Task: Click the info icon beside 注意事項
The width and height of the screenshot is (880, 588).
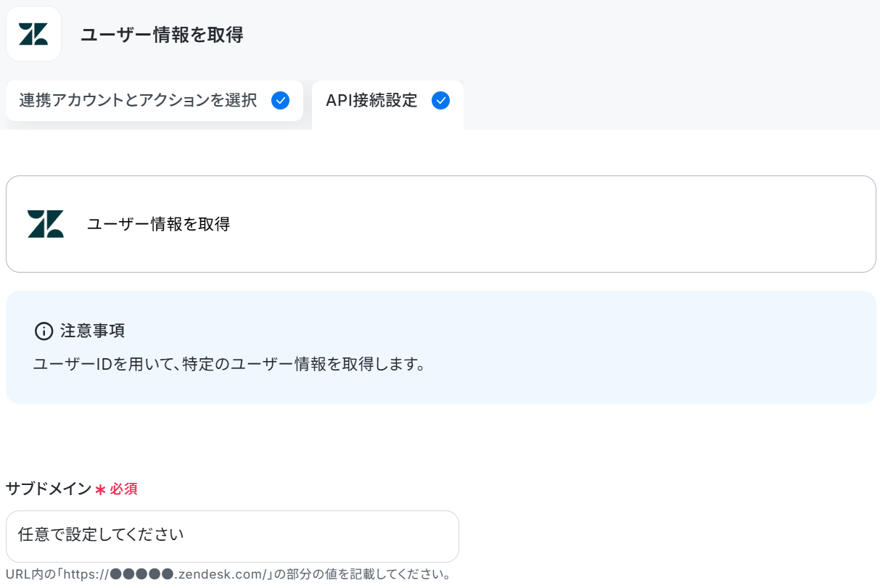Action: pos(44,331)
